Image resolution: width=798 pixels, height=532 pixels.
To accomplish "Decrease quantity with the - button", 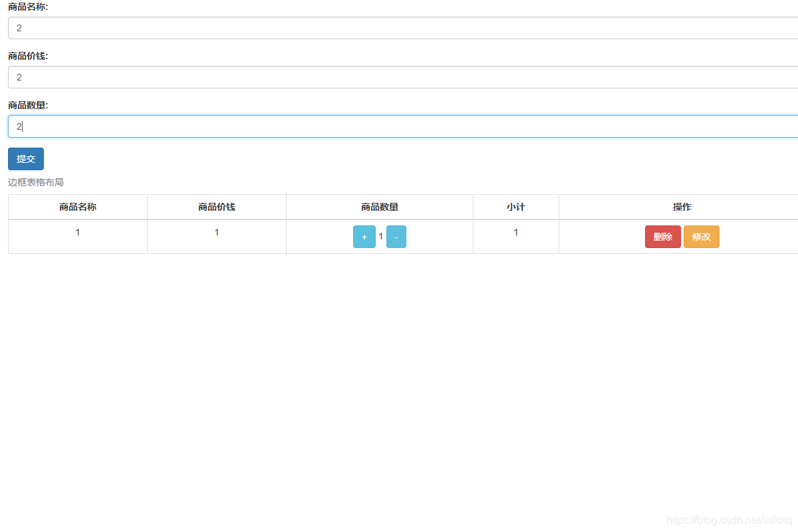I will click(x=396, y=237).
